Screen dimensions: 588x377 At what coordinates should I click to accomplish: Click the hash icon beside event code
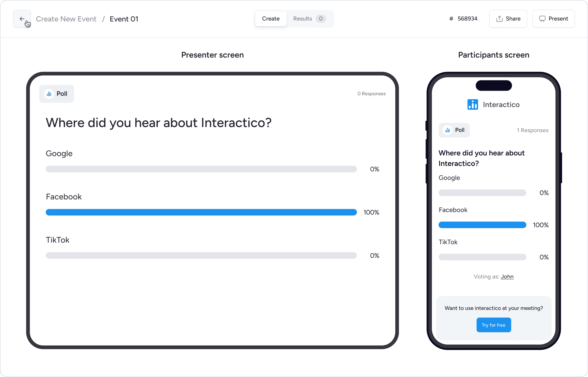[x=451, y=19]
